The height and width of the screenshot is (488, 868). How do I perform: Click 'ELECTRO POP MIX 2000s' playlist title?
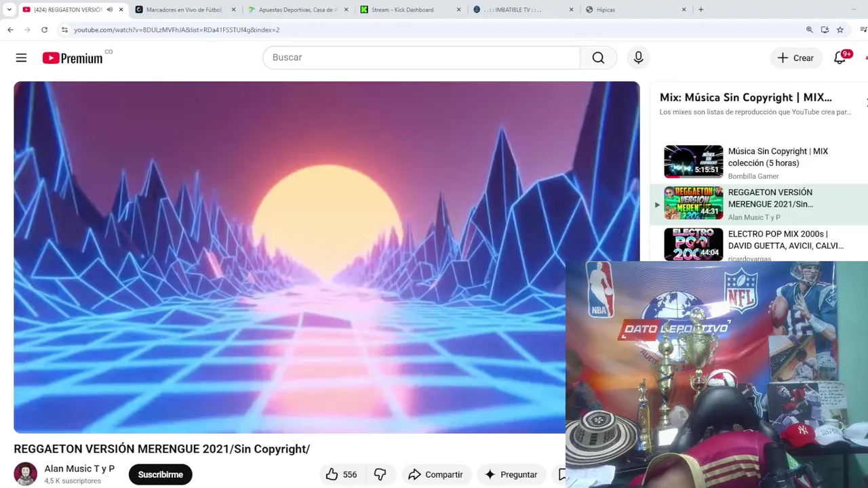(785, 240)
